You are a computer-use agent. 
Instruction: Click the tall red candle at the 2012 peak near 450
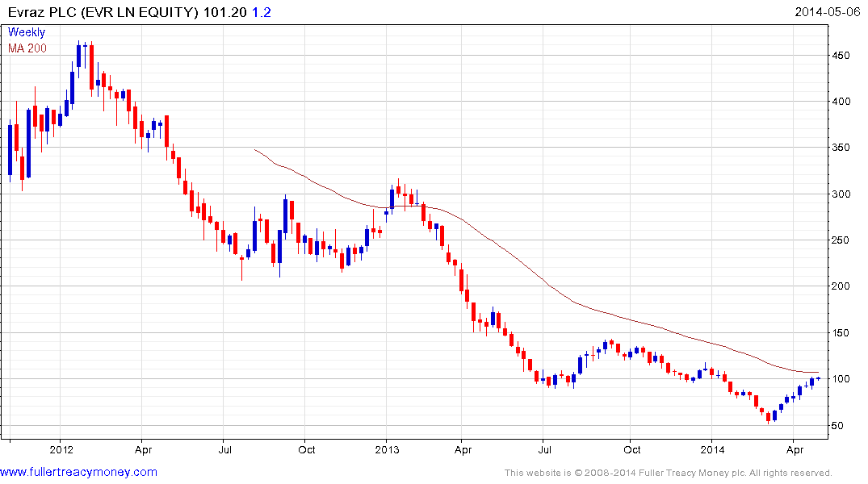pos(91,68)
